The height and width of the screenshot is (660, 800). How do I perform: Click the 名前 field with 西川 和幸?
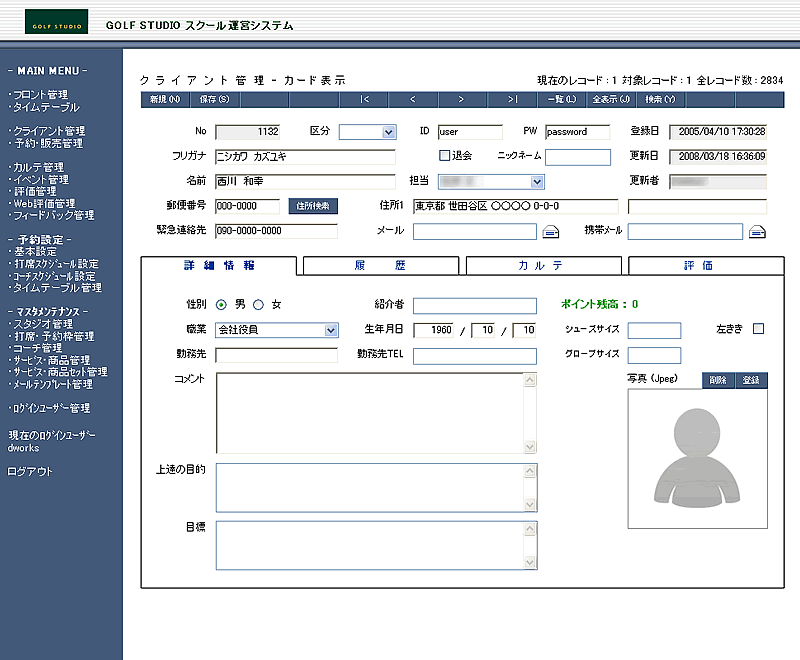tap(305, 182)
